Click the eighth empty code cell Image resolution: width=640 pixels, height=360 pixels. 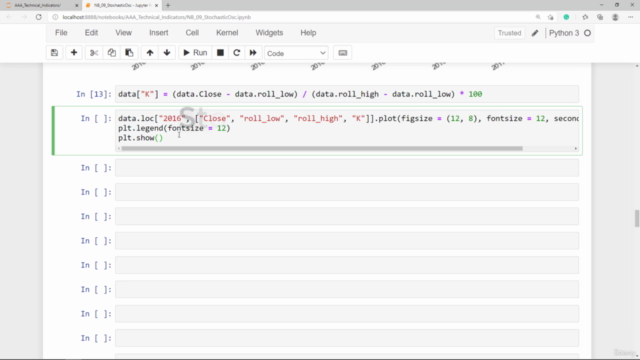tap(347, 338)
